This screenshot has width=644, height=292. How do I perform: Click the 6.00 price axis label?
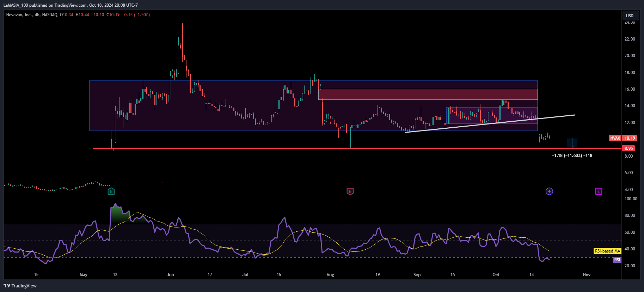pyautogui.click(x=628, y=173)
